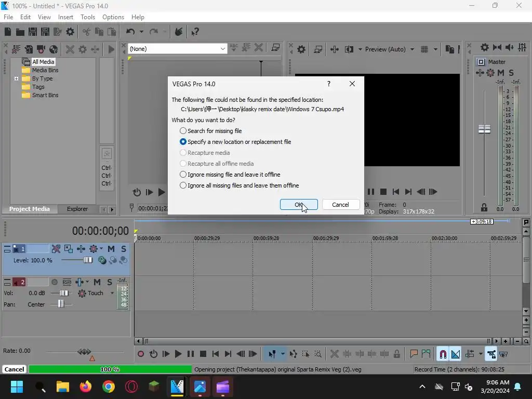
Task: Open Firefox from taskbar
Action: [x=86, y=387]
